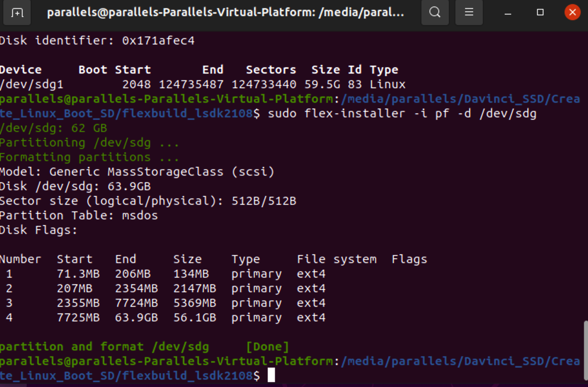The width and height of the screenshot is (588, 387).
Task: Close the terminal window
Action: 572,13
